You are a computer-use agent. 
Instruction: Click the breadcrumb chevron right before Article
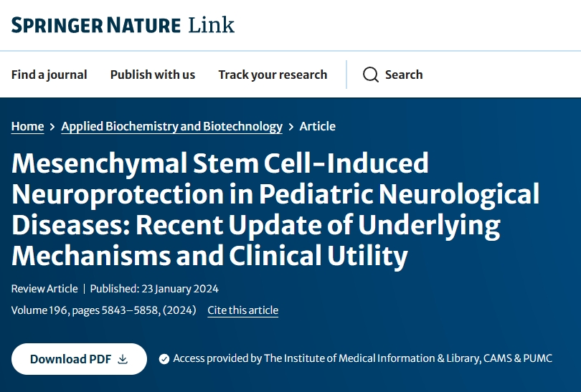tap(290, 127)
